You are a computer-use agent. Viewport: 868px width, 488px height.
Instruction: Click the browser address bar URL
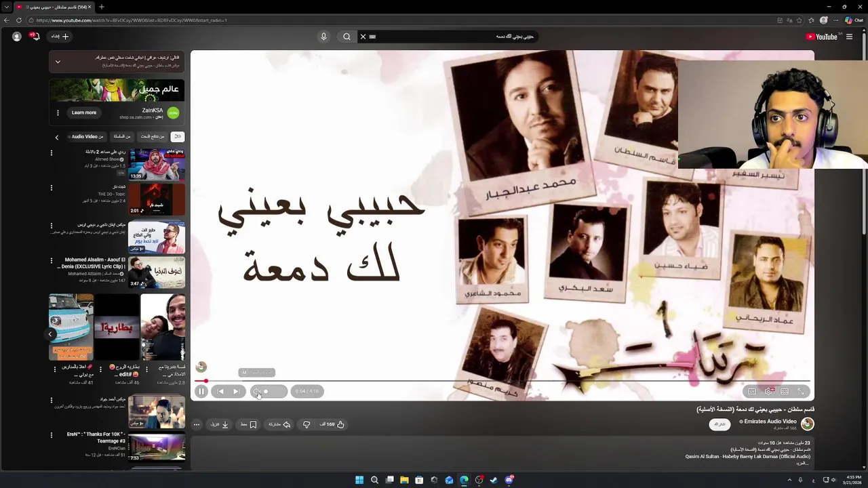(x=132, y=20)
